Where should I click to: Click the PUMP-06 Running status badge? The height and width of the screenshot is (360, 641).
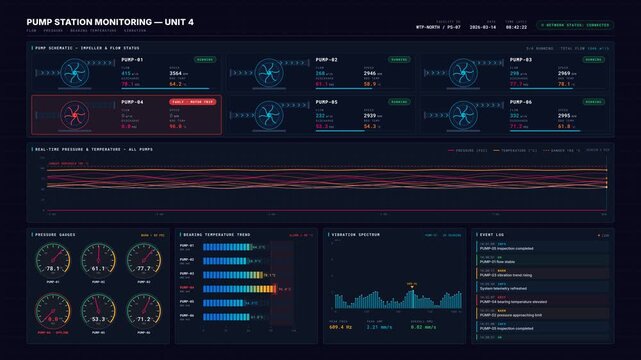pyautogui.click(x=593, y=102)
